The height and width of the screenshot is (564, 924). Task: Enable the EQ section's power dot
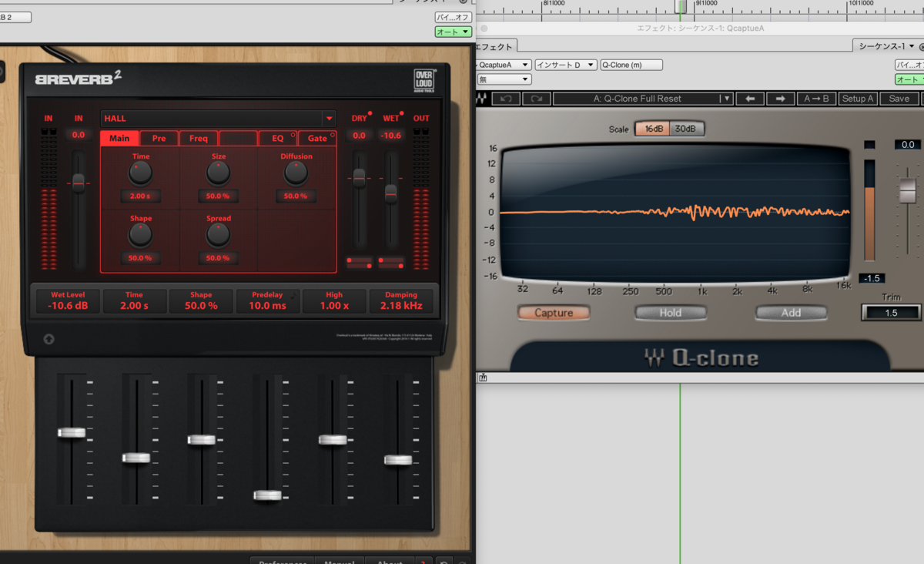click(x=293, y=134)
